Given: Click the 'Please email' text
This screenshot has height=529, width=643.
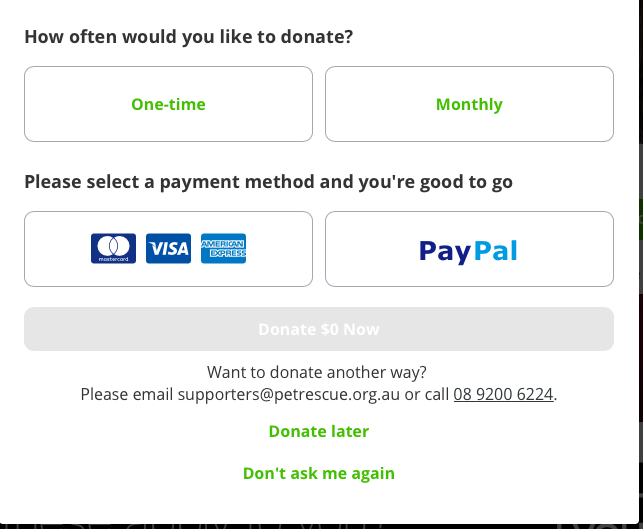Looking at the screenshot, I should click(x=127, y=394).
